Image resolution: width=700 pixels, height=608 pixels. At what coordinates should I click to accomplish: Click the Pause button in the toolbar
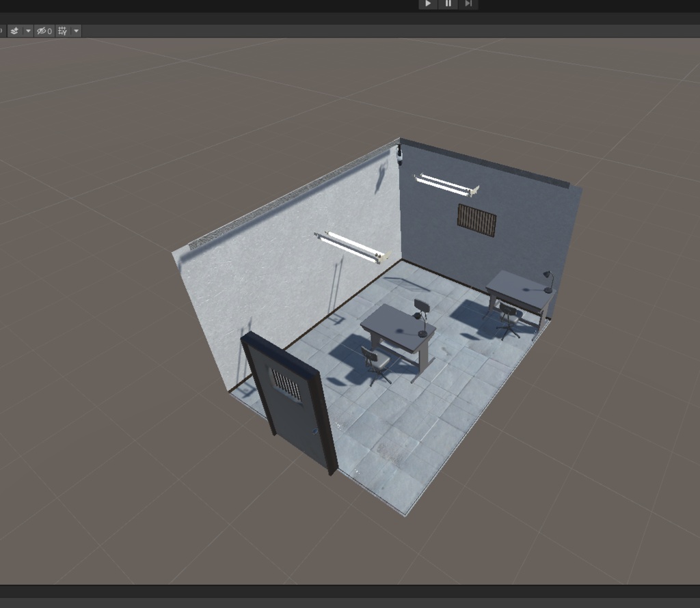448,4
